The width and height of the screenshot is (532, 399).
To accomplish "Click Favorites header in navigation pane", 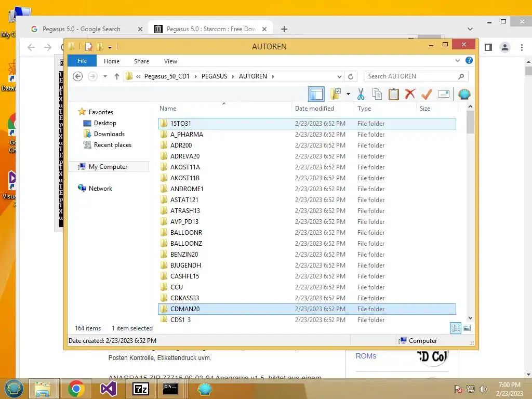I will 101,112.
